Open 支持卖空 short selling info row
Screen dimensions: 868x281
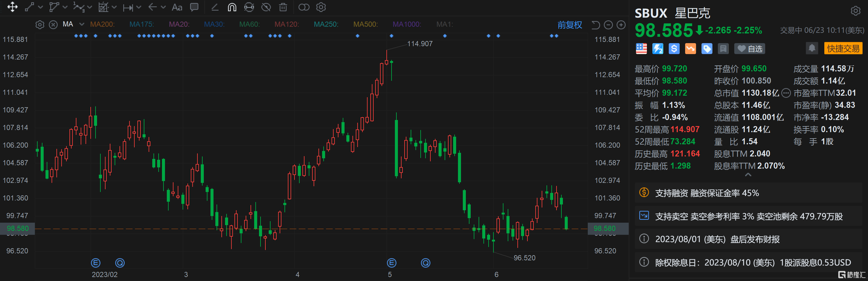click(x=748, y=216)
